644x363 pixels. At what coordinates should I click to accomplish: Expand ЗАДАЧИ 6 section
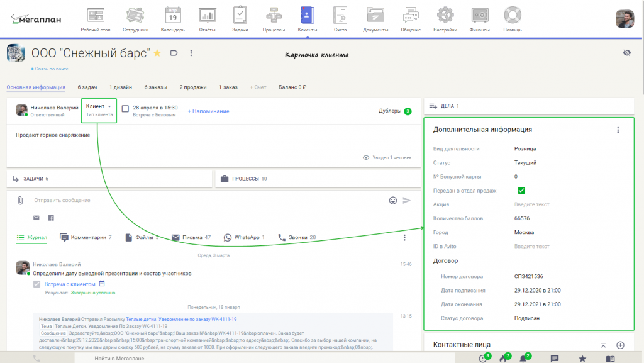[109, 179]
